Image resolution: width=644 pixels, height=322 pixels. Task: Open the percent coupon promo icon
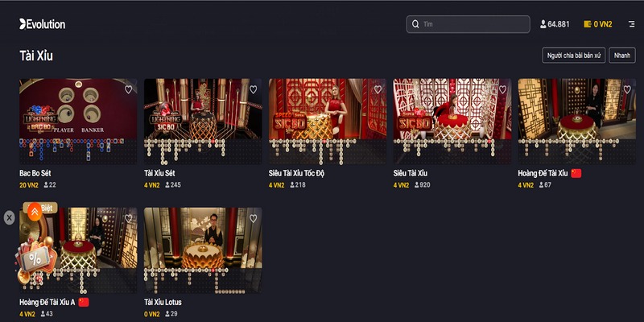point(35,259)
